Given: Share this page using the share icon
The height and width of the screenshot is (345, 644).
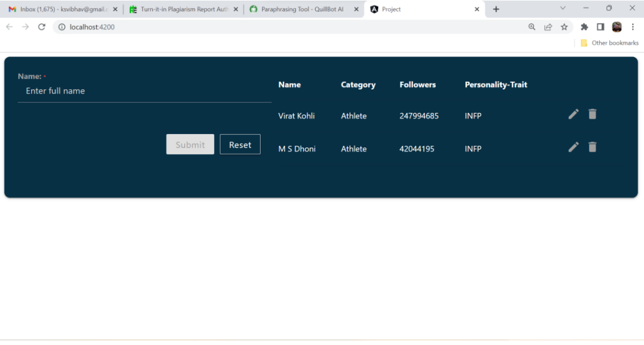Looking at the screenshot, I should click(x=548, y=27).
